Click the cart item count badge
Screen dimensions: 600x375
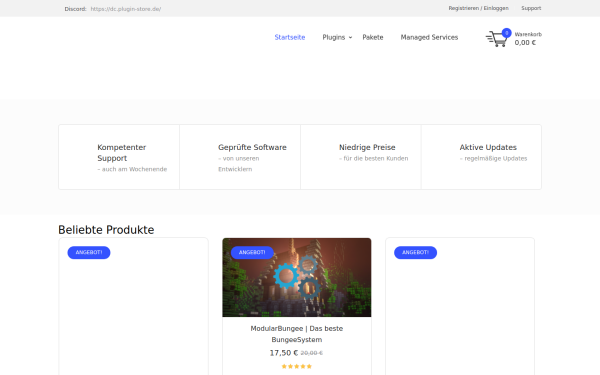tap(507, 33)
